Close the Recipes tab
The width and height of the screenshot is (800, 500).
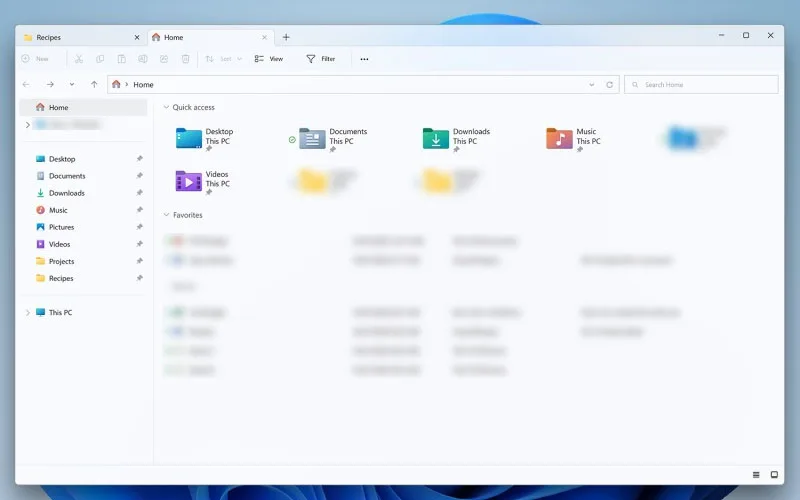[x=137, y=37]
